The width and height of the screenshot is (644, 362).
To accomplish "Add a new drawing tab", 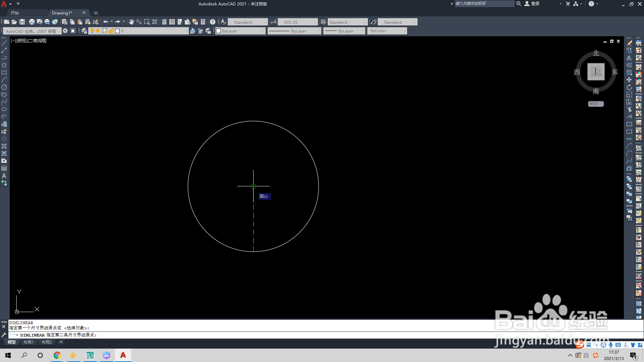I will (96, 13).
